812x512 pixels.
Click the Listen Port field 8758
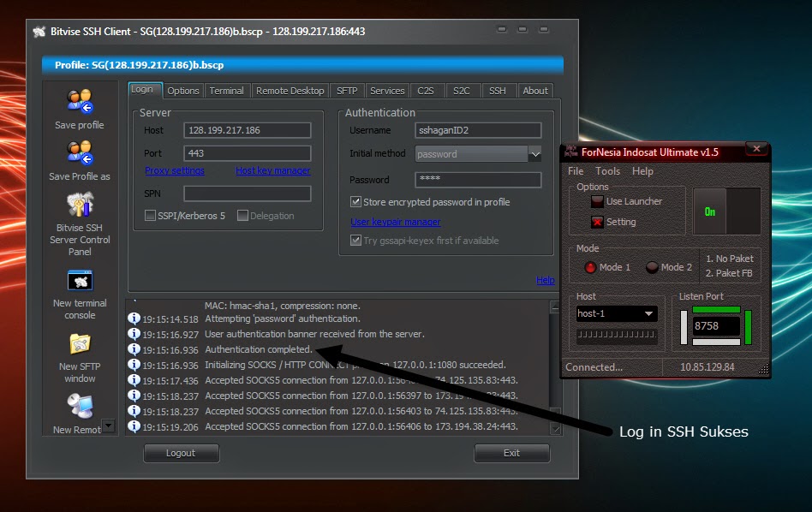[717, 326]
